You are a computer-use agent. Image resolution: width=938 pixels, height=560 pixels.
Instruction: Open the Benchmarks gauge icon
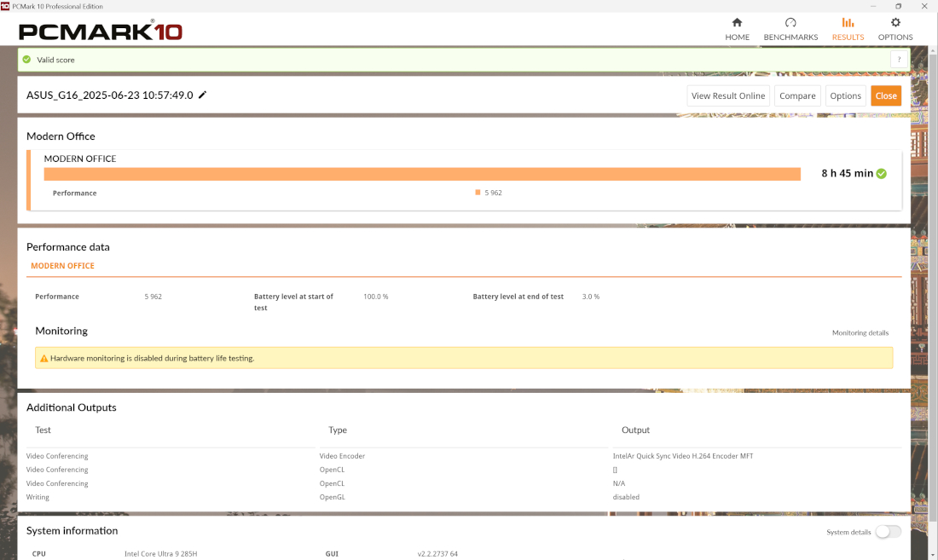click(790, 23)
